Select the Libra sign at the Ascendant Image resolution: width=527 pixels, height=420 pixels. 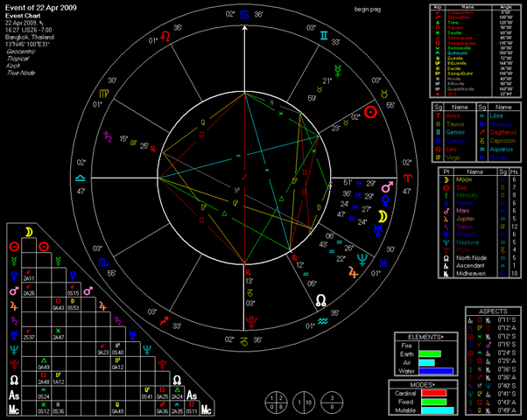tap(81, 178)
